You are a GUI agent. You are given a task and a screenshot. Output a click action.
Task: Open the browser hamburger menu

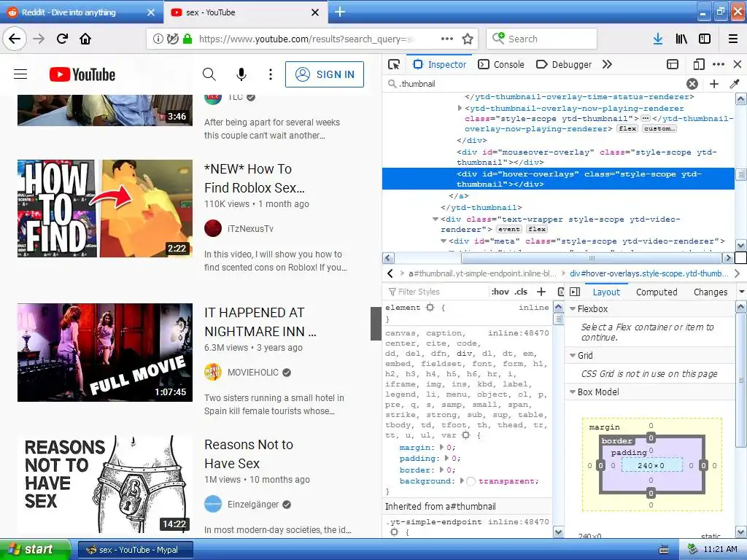(x=733, y=39)
